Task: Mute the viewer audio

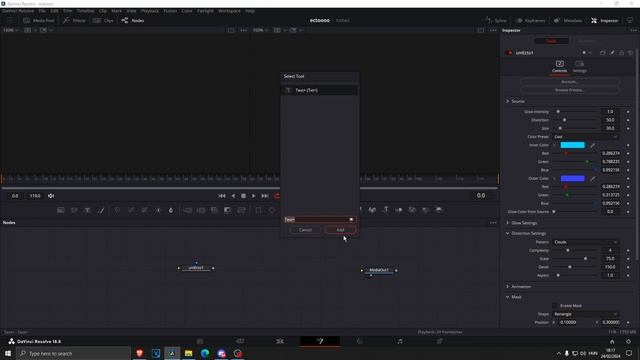Action: (x=51, y=196)
